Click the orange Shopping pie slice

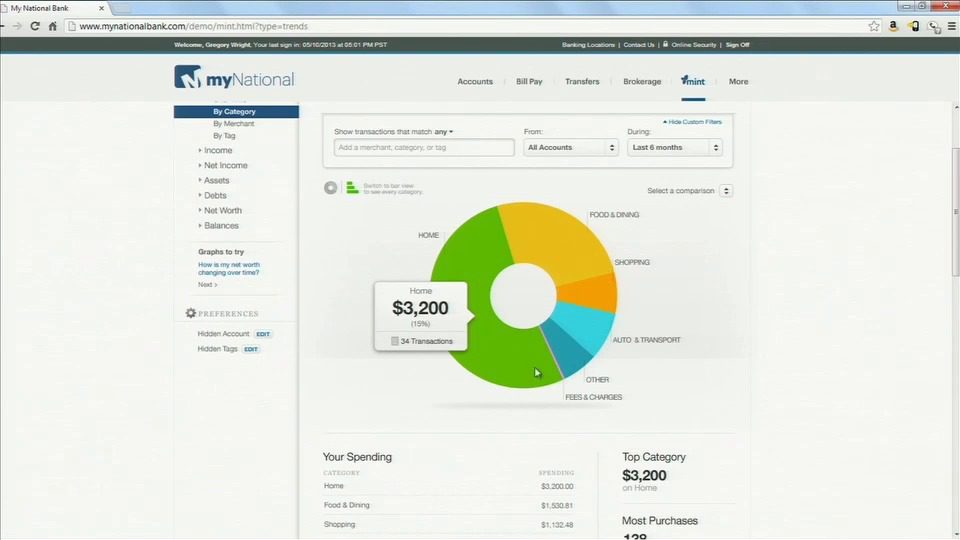click(591, 294)
